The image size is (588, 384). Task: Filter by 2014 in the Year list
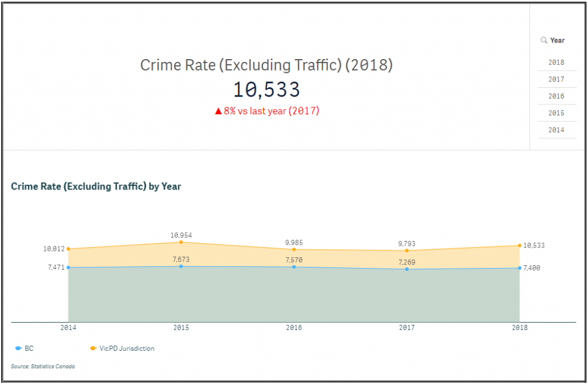[556, 130]
